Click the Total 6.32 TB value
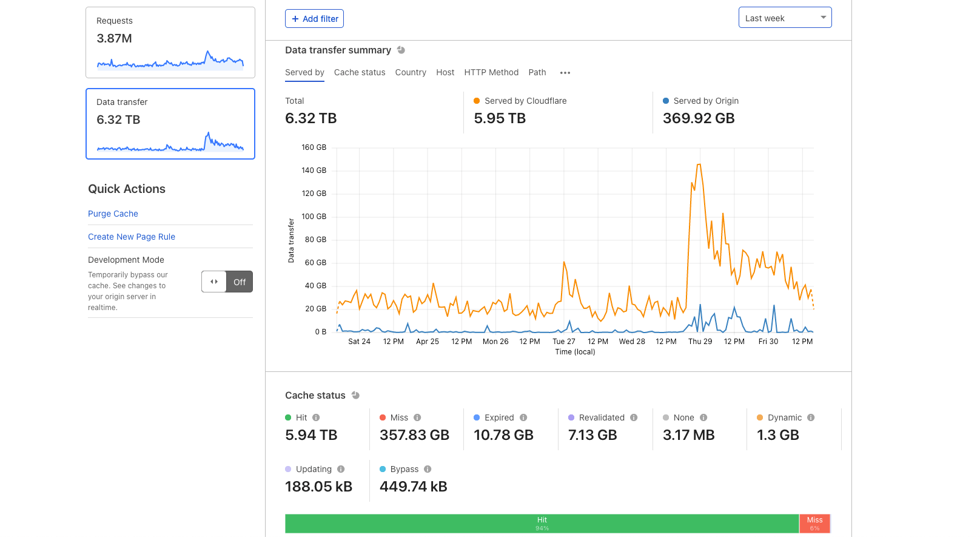This screenshot has width=980, height=537. 311,118
